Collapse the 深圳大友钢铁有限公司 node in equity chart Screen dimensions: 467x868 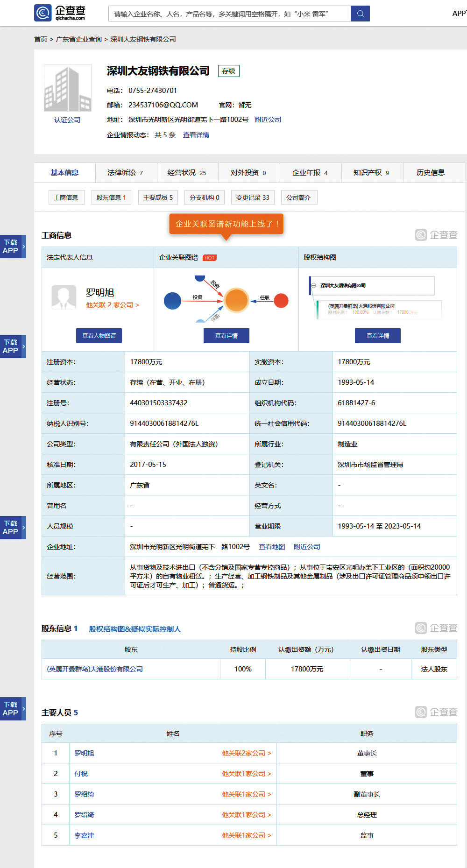[x=314, y=285]
